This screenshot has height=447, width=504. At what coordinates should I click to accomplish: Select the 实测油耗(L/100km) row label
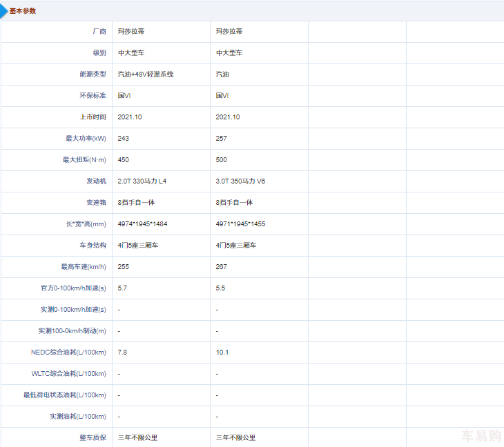tap(78, 417)
